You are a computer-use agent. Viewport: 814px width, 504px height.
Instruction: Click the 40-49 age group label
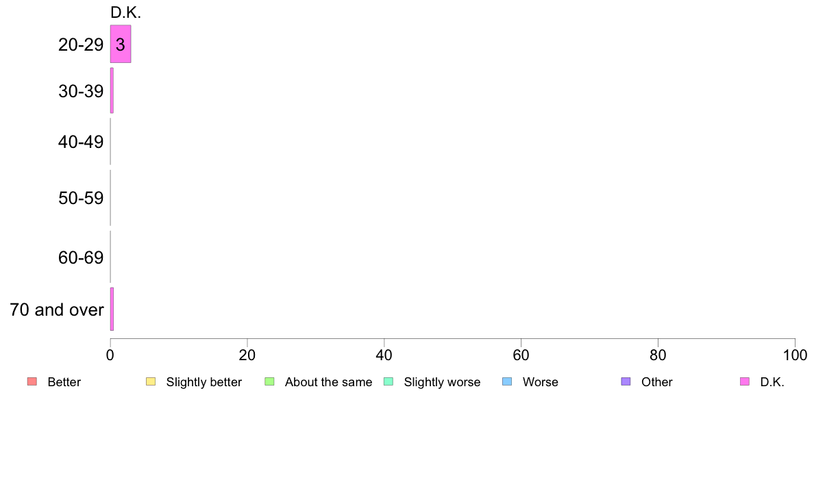tap(81, 142)
